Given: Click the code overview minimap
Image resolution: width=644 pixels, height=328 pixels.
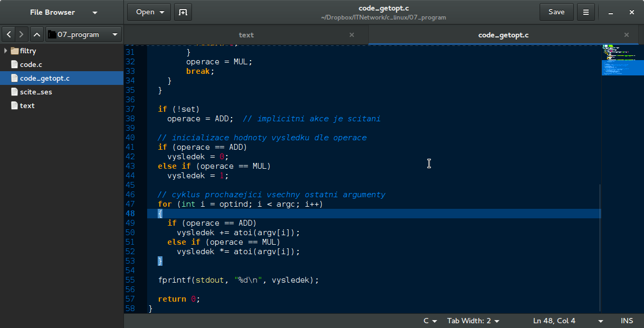Looking at the screenshot, I should click(622, 61).
